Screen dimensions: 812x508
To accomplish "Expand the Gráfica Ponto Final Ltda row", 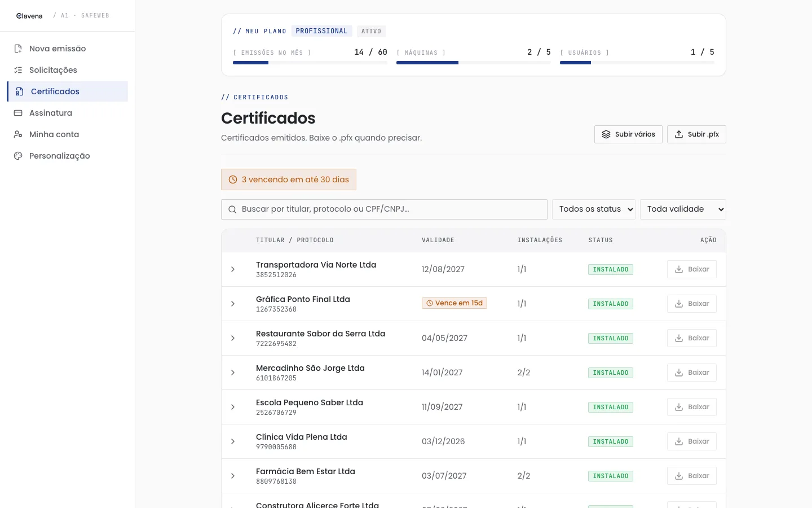I will pos(233,304).
